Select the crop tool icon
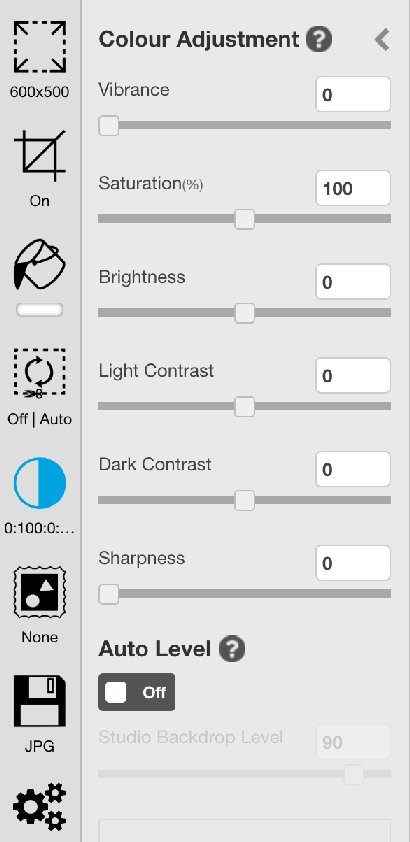The height and width of the screenshot is (842, 410). pos(40,156)
